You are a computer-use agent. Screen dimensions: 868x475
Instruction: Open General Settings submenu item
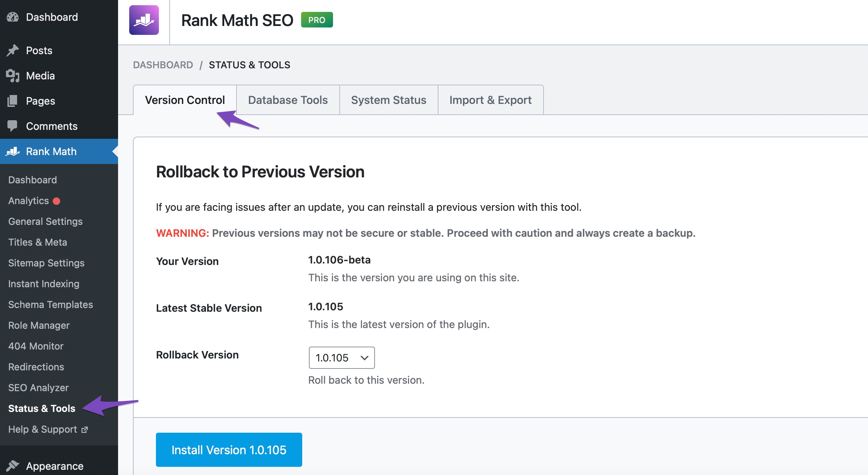[x=45, y=222]
